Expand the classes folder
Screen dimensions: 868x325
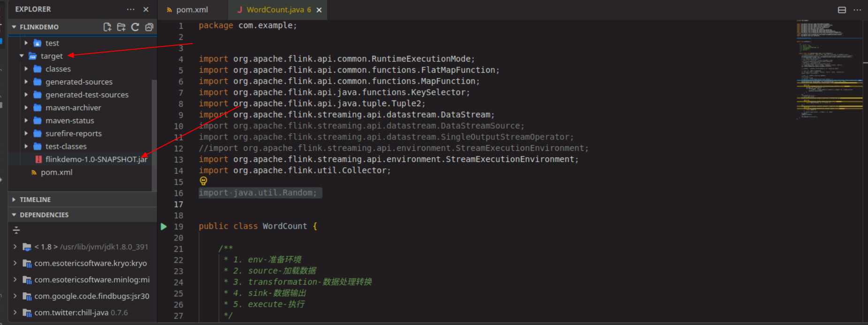click(x=26, y=69)
